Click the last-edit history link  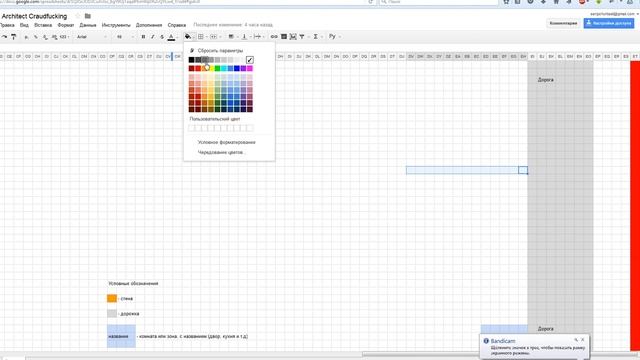233,25
